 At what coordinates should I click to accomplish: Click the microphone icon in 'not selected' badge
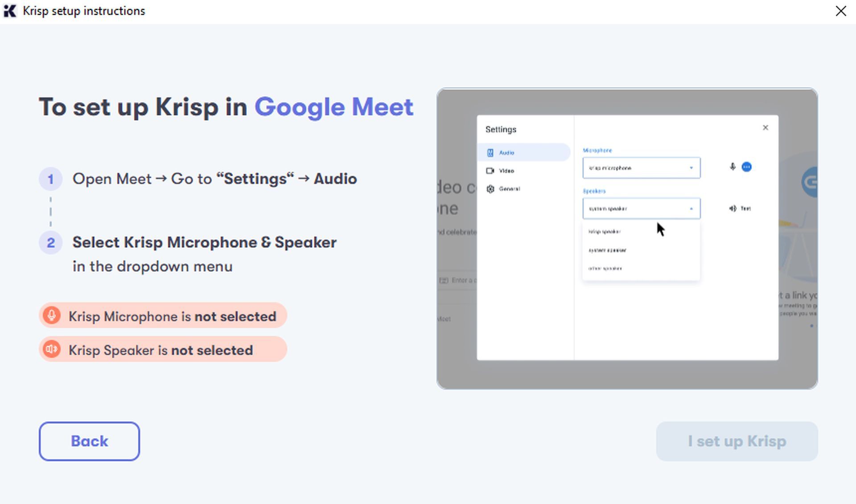52,316
